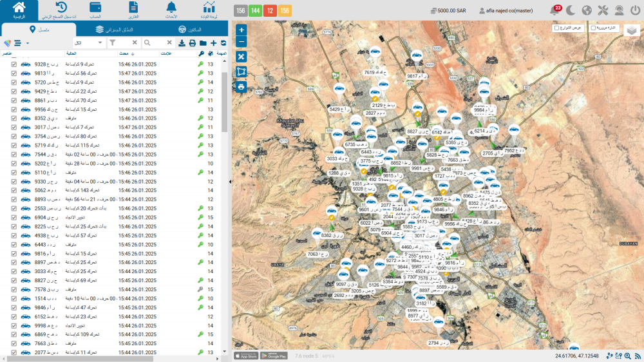Clear the search field with X
Screen dimensions: 644x362
169,43
